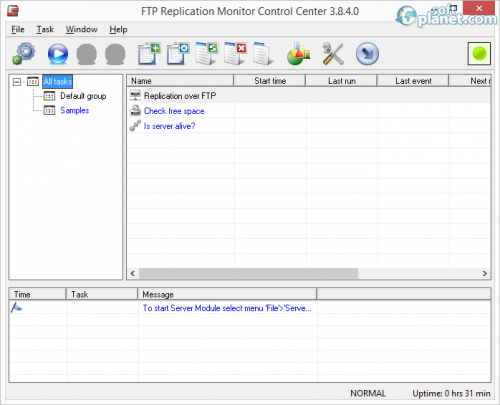Select the 'To start Server Module' log message
The width and height of the screenshot is (500, 405).
(227, 308)
